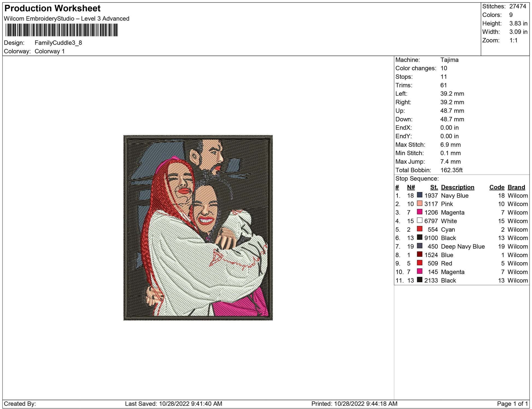The width and height of the screenshot is (532, 409).
Task: Click the Code column header
Action: point(497,187)
